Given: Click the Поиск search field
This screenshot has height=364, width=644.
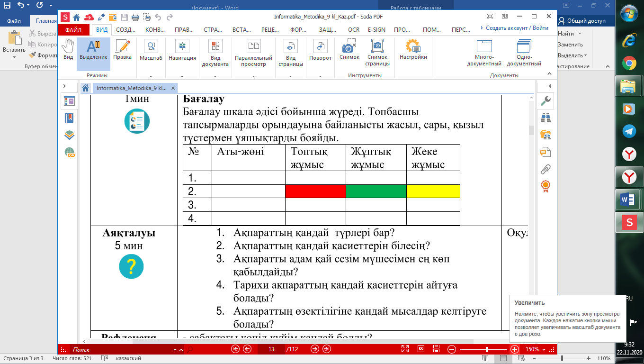Looking at the screenshot, I should pos(121,349).
